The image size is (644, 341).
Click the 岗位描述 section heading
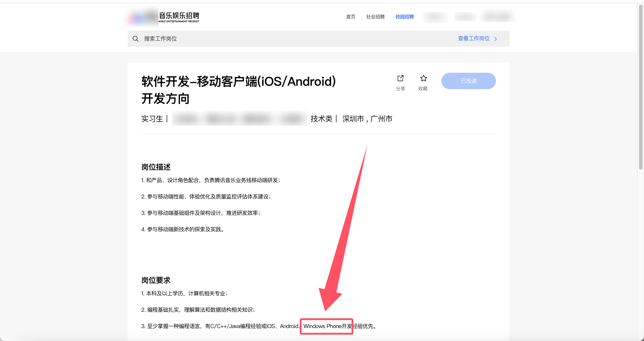click(x=156, y=167)
